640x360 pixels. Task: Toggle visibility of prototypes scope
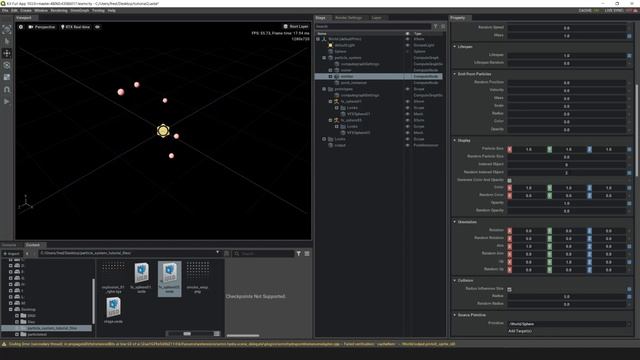[407, 89]
